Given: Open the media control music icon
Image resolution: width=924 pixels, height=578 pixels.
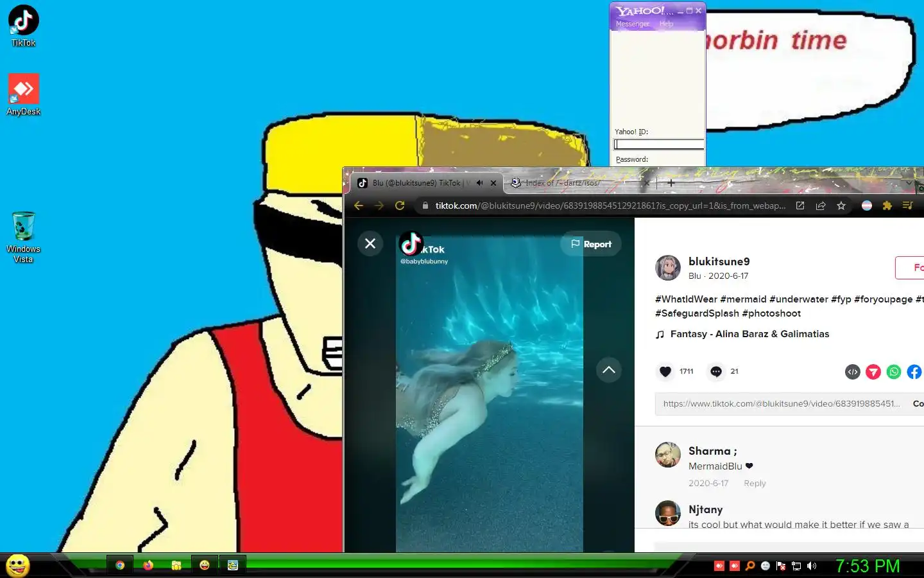Looking at the screenshot, I should coord(907,206).
